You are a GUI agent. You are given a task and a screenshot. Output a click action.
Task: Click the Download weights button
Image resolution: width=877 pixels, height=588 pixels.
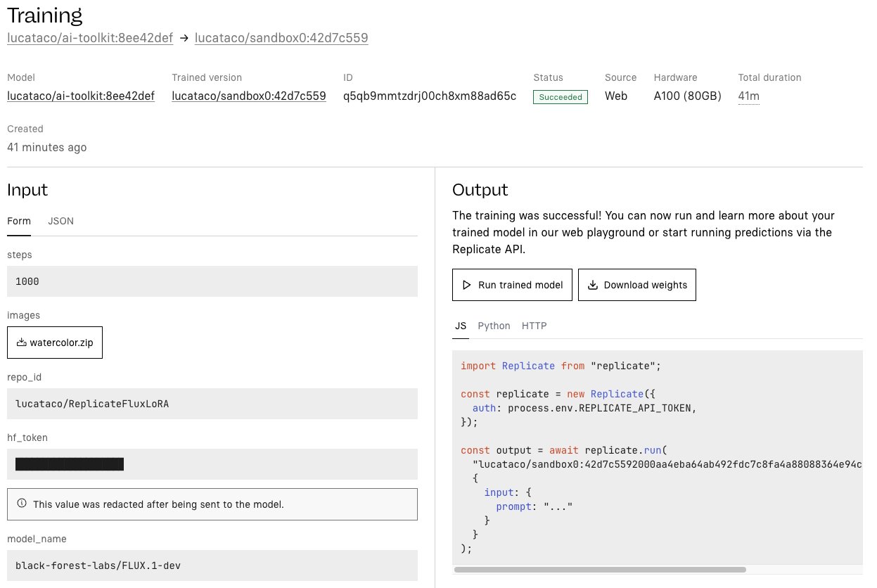click(x=637, y=285)
